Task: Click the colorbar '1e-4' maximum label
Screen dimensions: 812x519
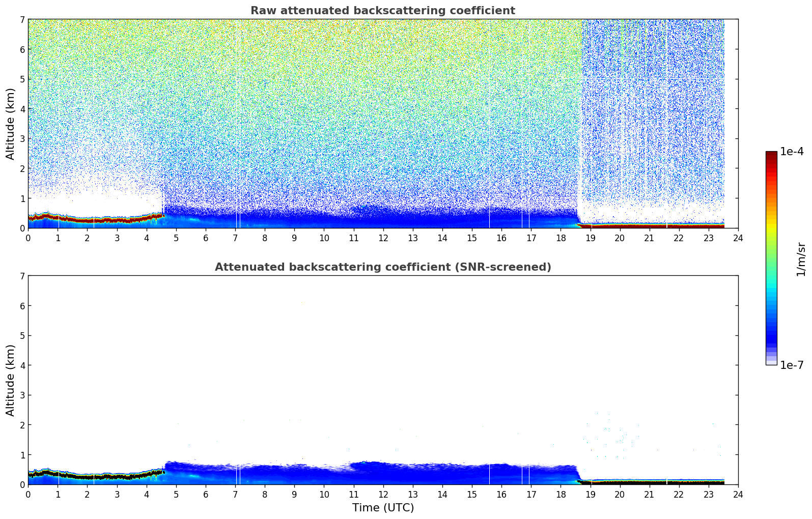Action: coord(792,152)
